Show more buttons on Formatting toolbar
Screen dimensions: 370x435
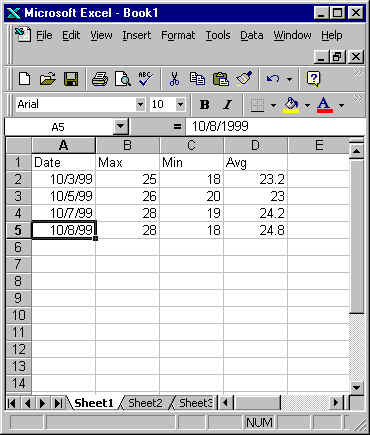pos(357,99)
